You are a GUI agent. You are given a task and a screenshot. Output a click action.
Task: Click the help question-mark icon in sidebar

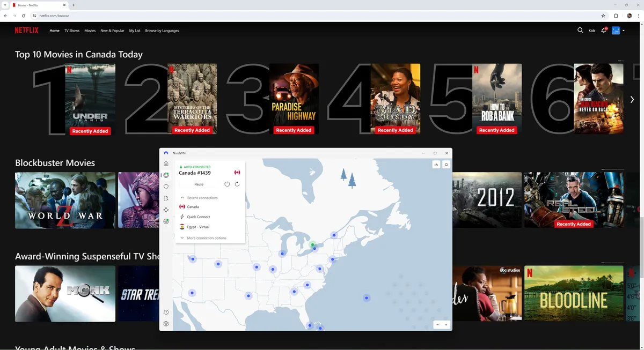pyautogui.click(x=166, y=311)
